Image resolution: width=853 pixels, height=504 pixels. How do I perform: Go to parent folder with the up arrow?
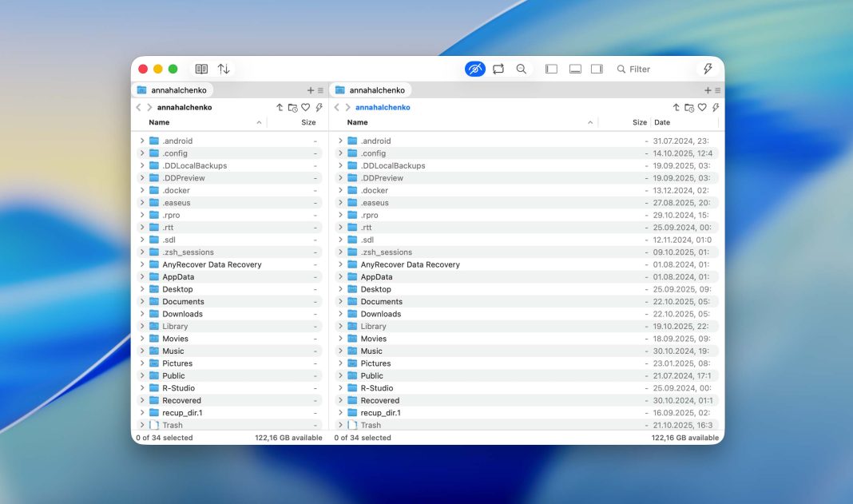click(x=278, y=106)
